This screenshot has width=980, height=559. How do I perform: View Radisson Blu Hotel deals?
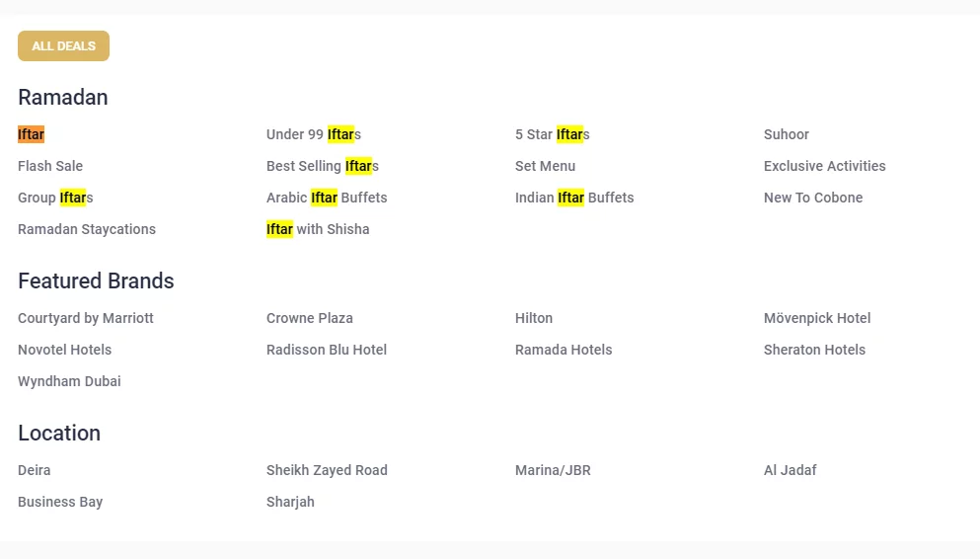[x=327, y=351]
